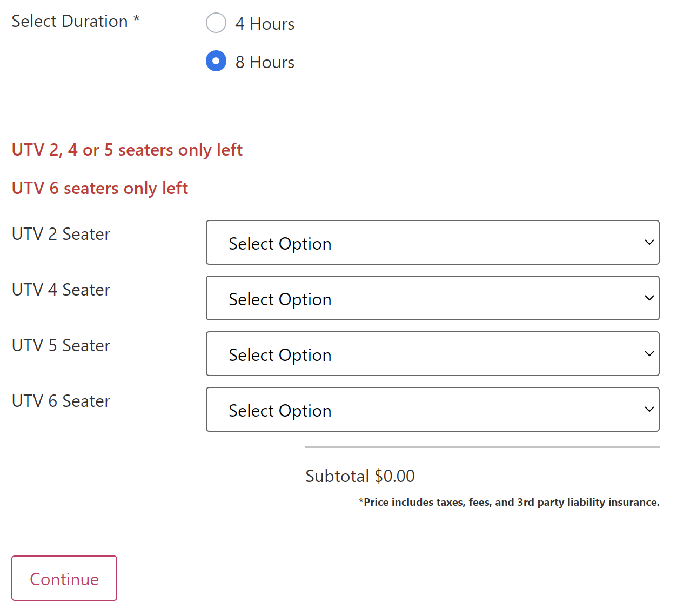Click the 'UTV 6 seaters only left' warning
Viewport: 697px width, 616px height.
pyautogui.click(x=99, y=188)
